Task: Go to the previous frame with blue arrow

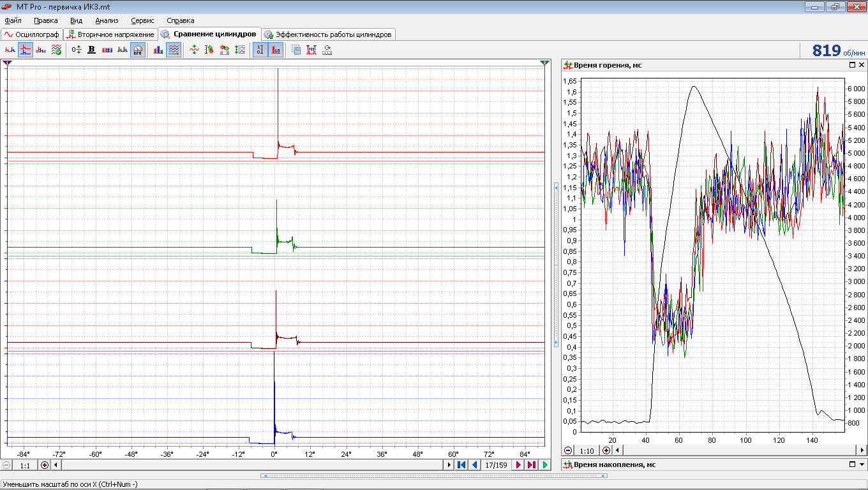Action: coord(474,465)
